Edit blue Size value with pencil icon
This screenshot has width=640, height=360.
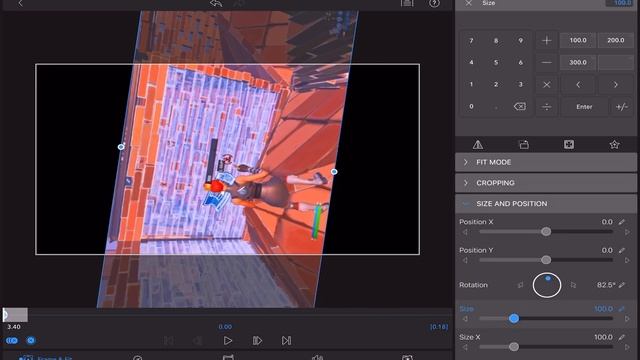pos(622,309)
